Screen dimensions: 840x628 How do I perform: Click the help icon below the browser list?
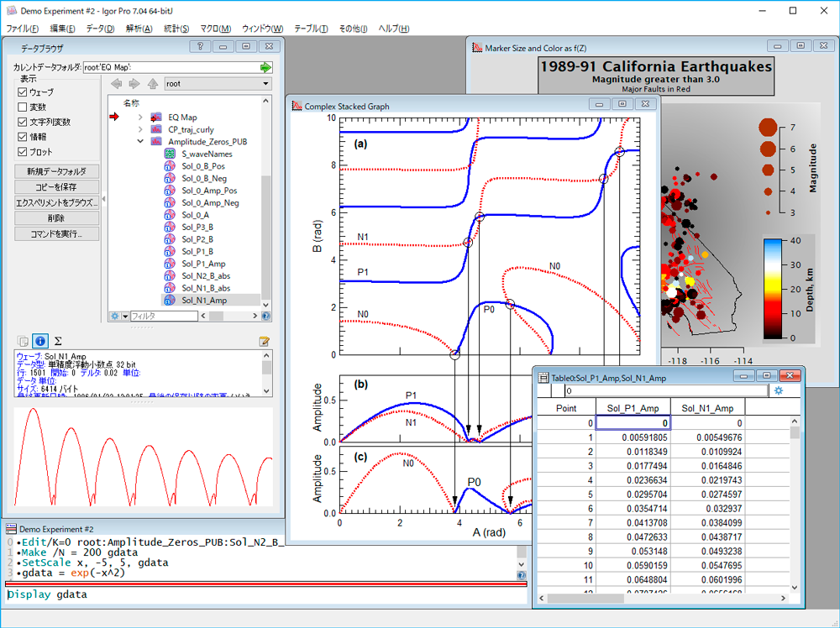click(265, 317)
